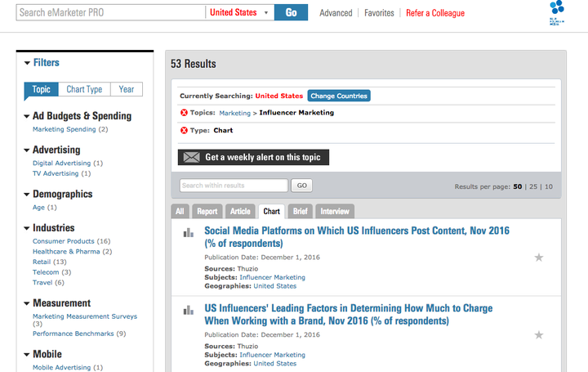Remove the Topics filter with red X
Image resolution: width=588 pixels, height=372 pixels.
[184, 113]
